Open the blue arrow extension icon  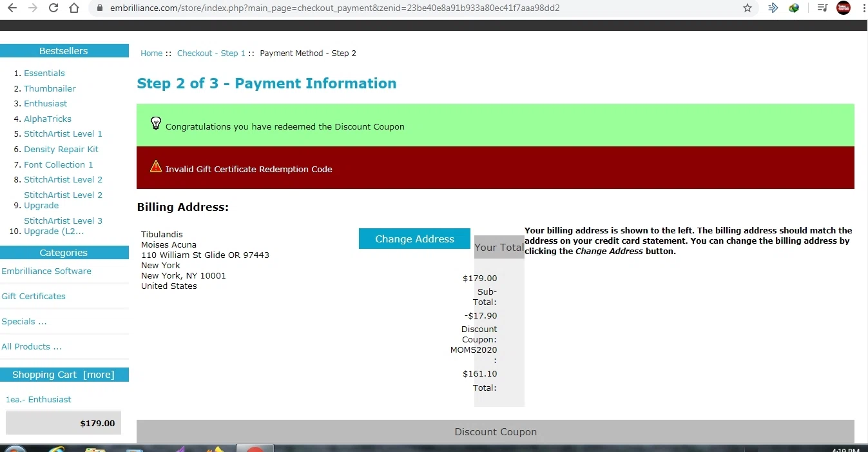[773, 8]
